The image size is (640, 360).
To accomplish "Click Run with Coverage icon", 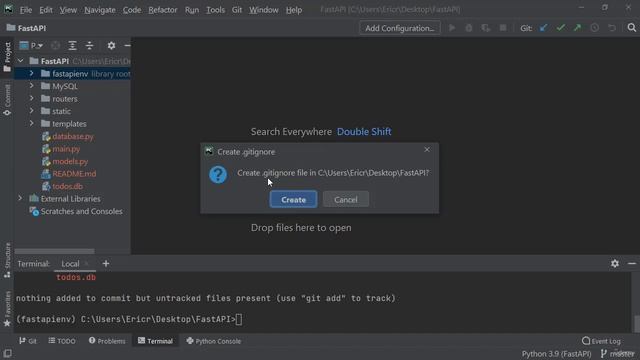I will [486, 28].
